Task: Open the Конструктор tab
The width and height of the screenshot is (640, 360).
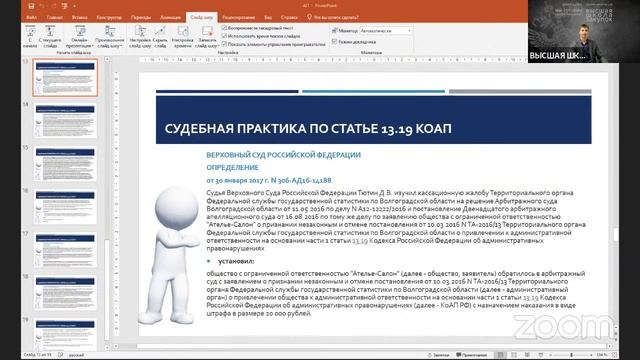Action: [x=109, y=18]
